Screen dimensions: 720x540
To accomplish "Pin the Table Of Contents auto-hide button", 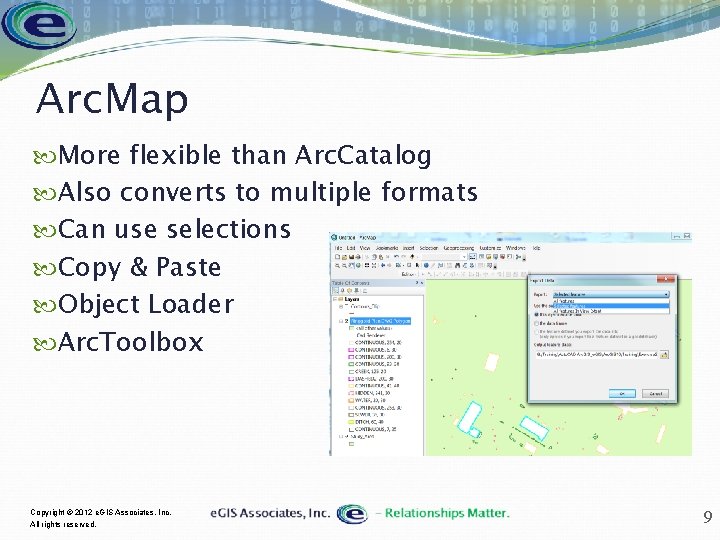I will pyautogui.click(x=417, y=283).
